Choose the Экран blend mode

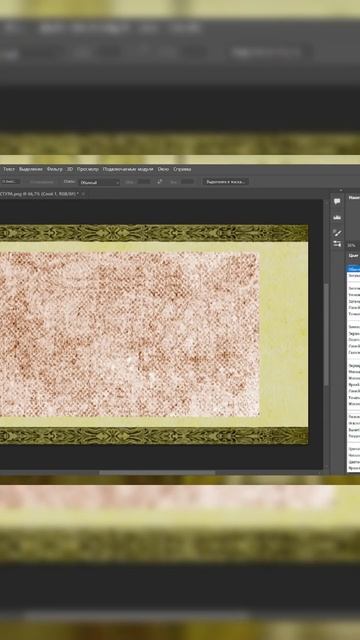[353, 333]
